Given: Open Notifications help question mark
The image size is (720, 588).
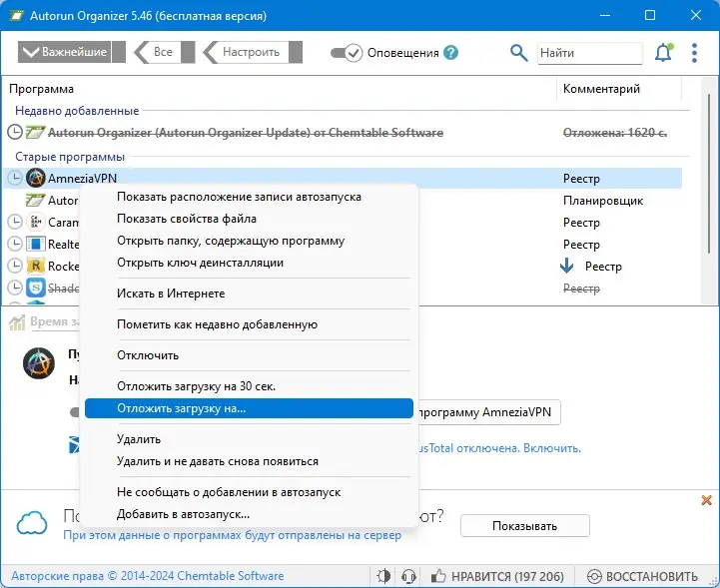Looking at the screenshot, I should [451, 52].
